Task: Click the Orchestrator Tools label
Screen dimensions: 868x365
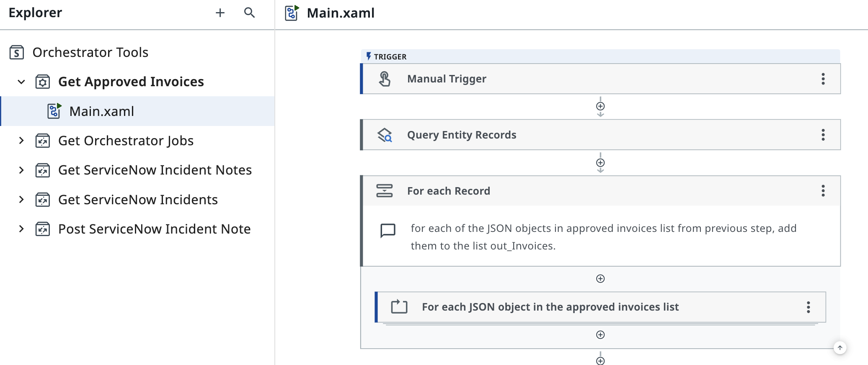Action: (x=90, y=52)
